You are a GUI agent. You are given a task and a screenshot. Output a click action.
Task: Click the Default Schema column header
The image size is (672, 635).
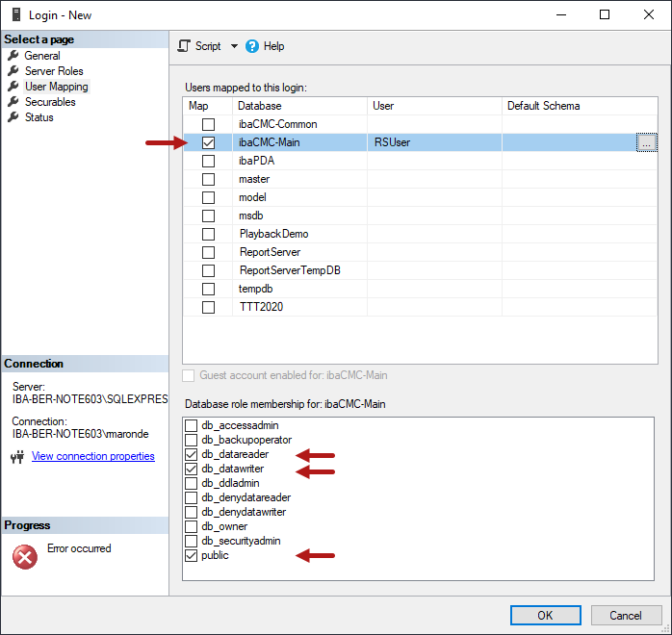(580, 106)
